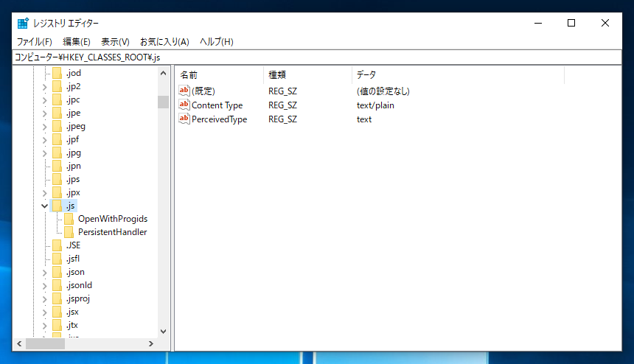Select the PerceivedType value name

pos(219,119)
